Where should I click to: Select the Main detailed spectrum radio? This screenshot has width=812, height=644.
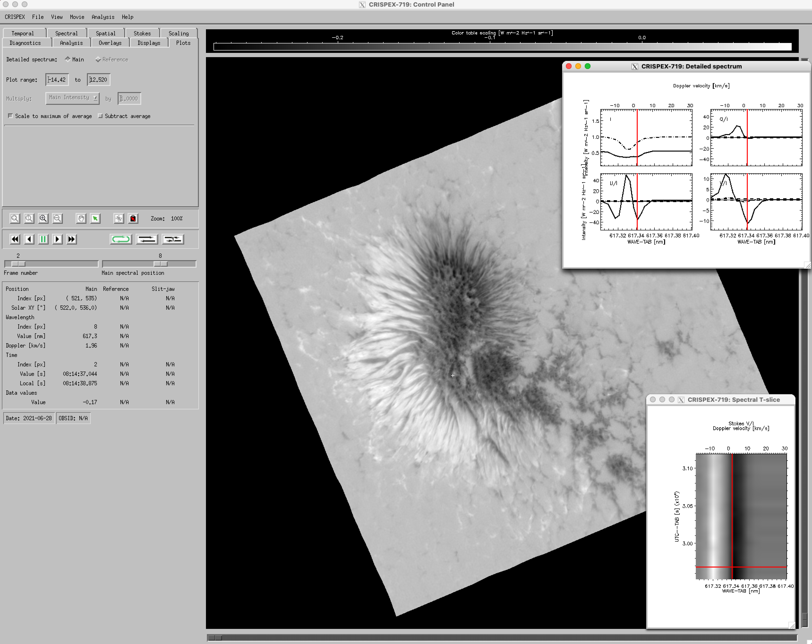point(68,59)
